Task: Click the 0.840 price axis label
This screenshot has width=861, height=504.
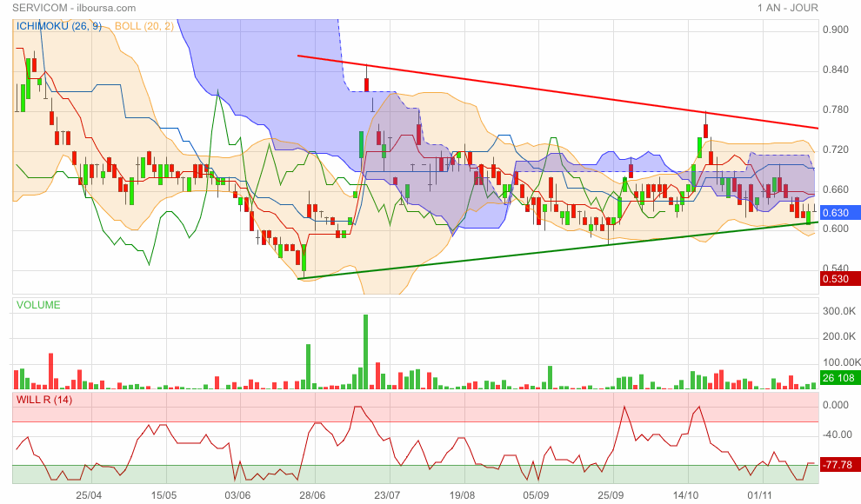Action: tap(836, 70)
